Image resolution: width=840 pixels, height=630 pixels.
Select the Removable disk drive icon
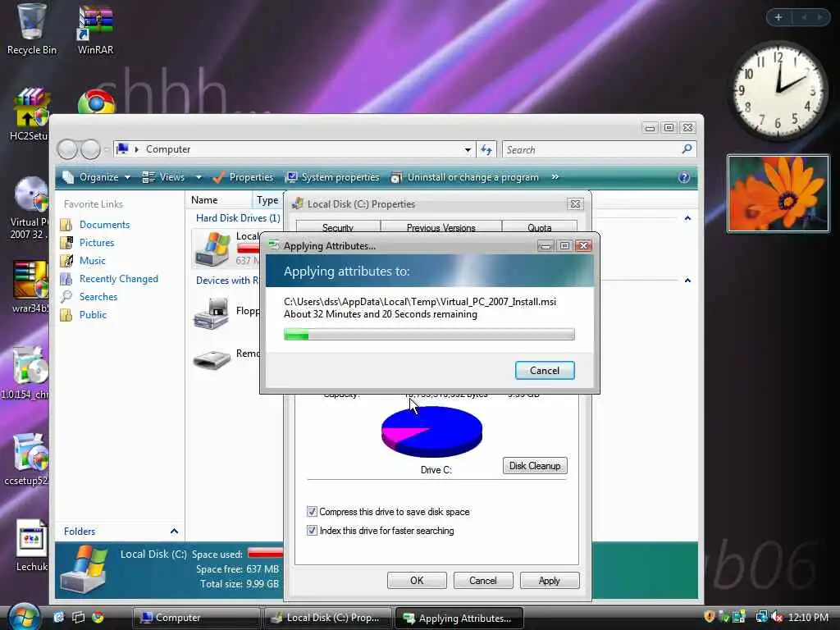pos(211,359)
